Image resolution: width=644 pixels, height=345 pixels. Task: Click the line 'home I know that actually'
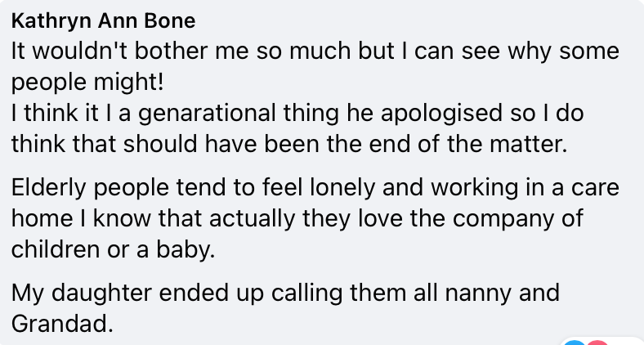153,218
